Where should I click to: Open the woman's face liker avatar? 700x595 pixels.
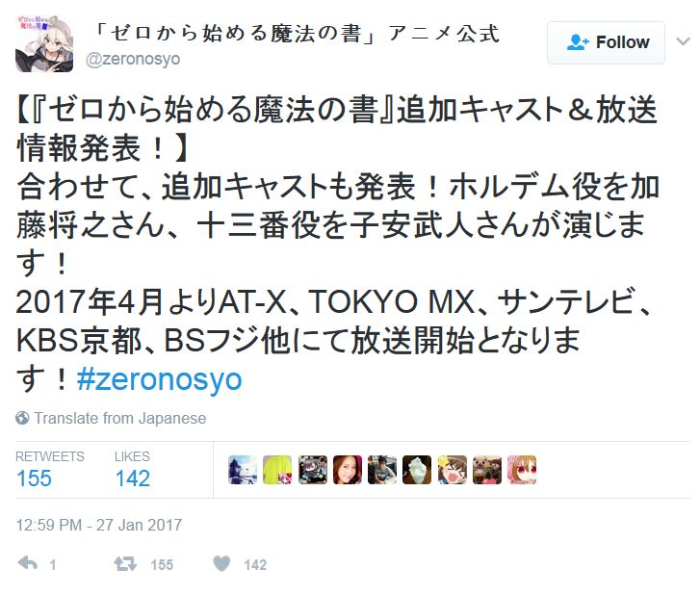coord(348,470)
